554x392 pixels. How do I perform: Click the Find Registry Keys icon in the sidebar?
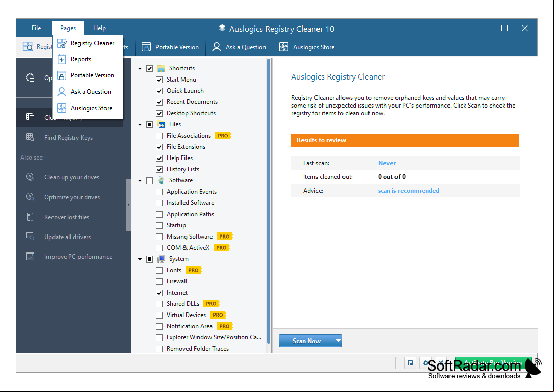(x=30, y=137)
